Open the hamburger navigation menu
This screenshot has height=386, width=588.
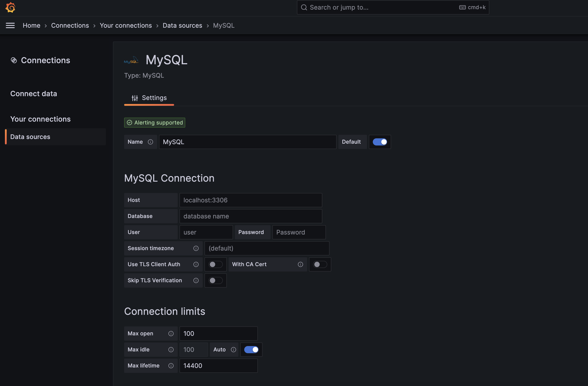(x=10, y=25)
